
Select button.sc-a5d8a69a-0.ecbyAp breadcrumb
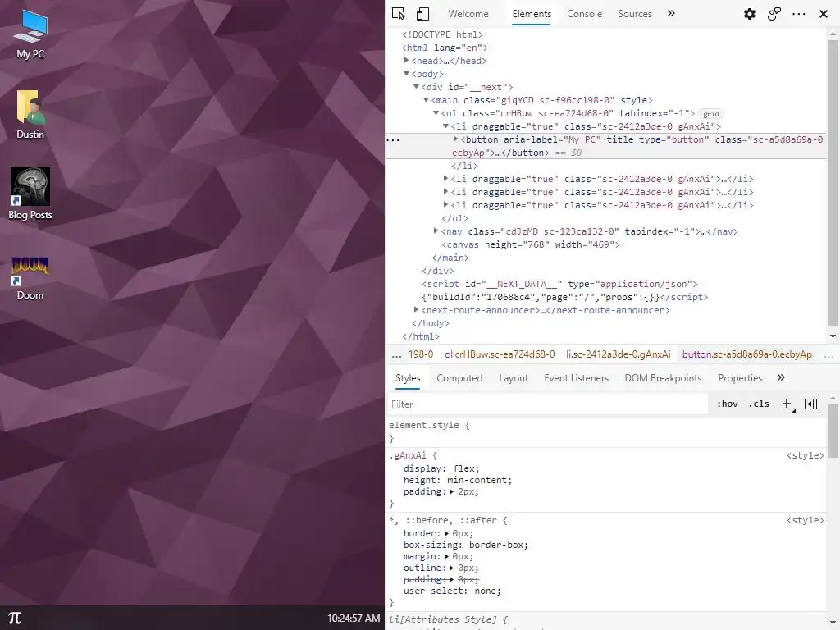pos(746,354)
